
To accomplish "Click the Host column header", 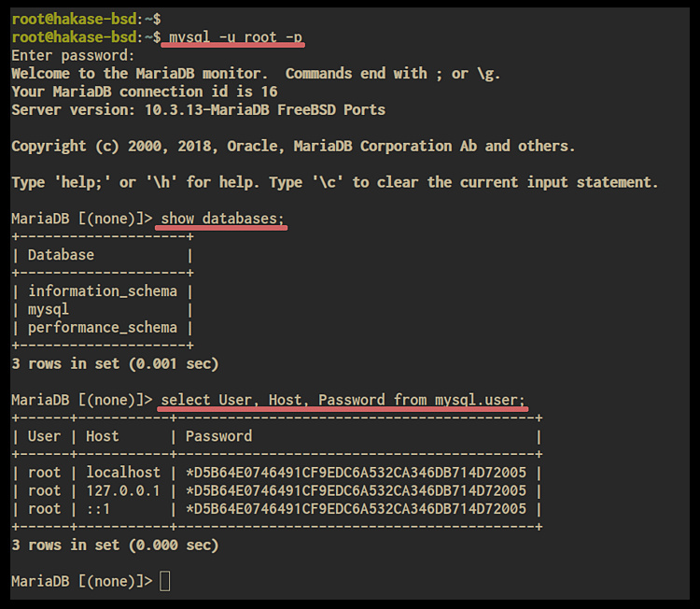I will pyautogui.click(x=103, y=436).
